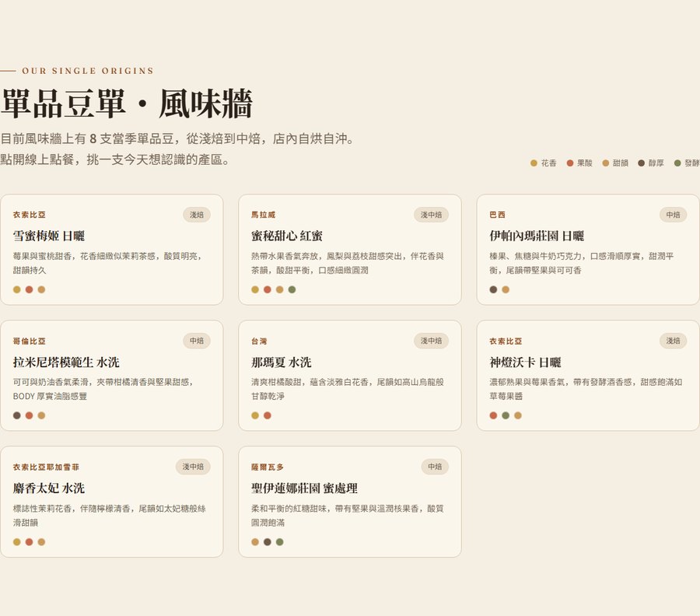The width and height of the screenshot is (700, 616).
Task: Click the dark brown dot on 聖伊蓮娜莊園 card
Action: tap(268, 542)
